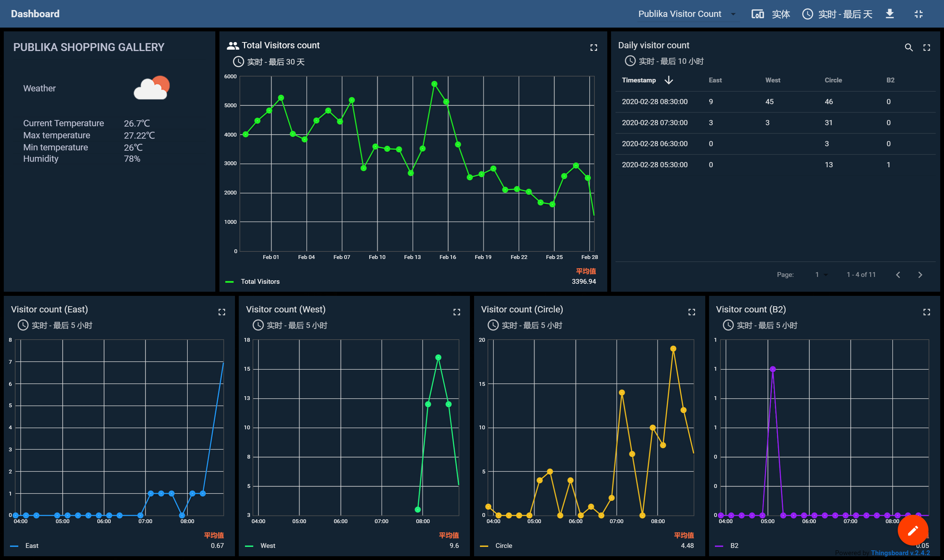This screenshot has height=560, width=944.
Task: Open the 实体 entity selector
Action: 780,14
